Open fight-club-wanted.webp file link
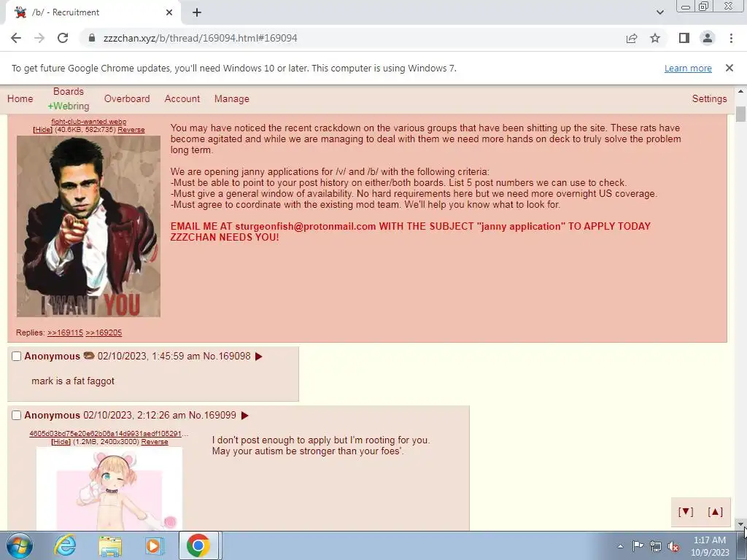This screenshot has height=560, width=747. coord(88,122)
